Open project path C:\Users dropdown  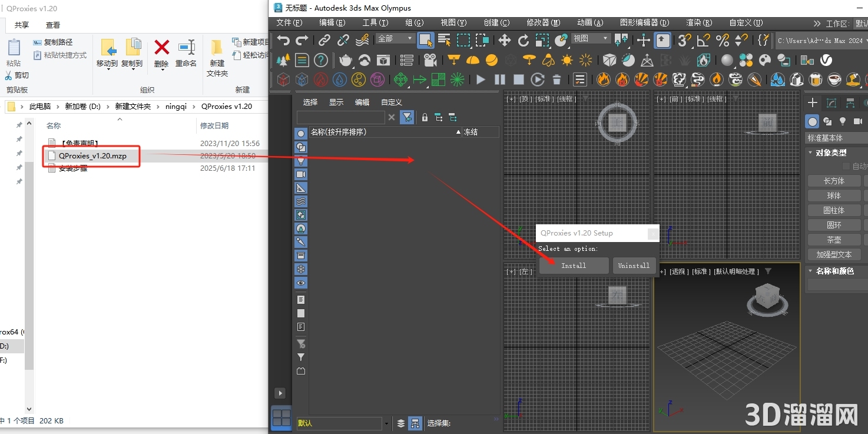(x=820, y=41)
